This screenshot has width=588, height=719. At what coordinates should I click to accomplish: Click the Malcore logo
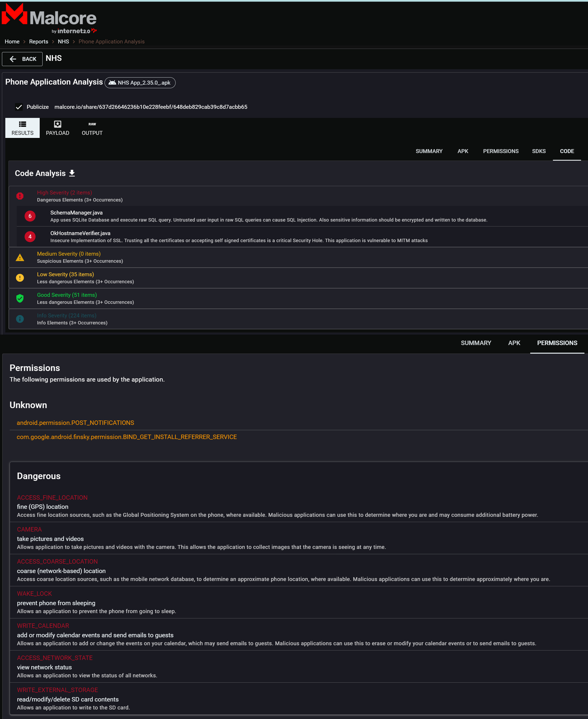tap(49, 19)
